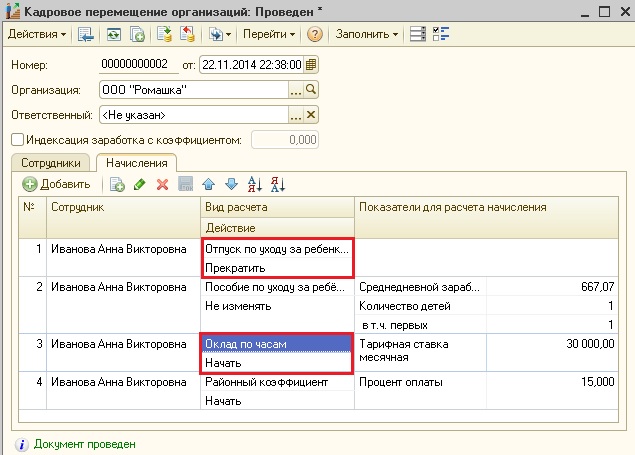
Task: Select Иванова Анна Викторовна in row 1
Action: pos(124,257)
